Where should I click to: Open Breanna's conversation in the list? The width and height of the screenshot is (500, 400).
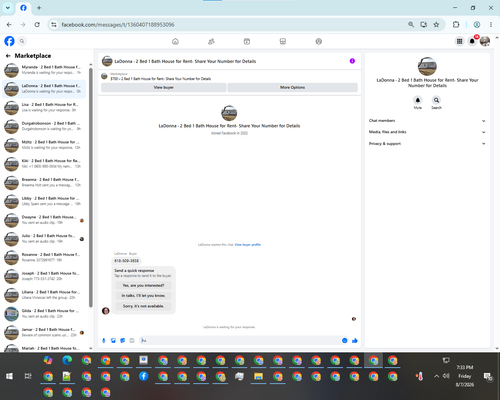pyautogui.click(x=44, y=182)
